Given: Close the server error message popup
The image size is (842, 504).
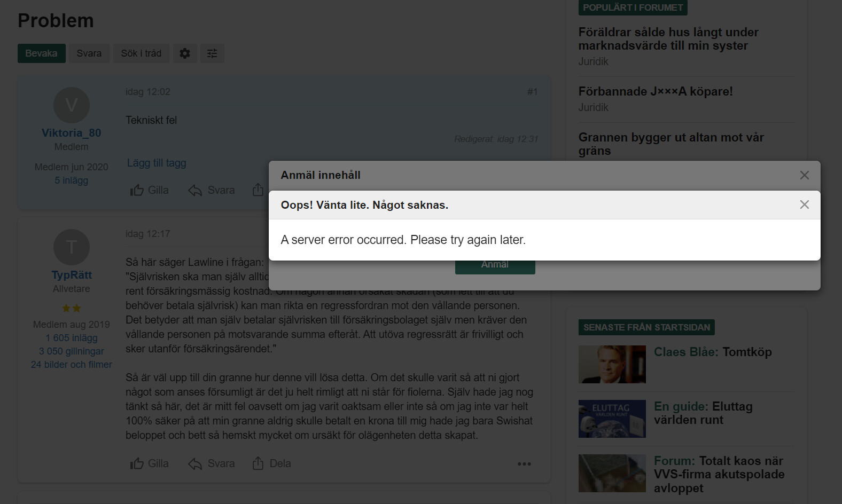Looking at the screenshot, I should click(804, 204).
